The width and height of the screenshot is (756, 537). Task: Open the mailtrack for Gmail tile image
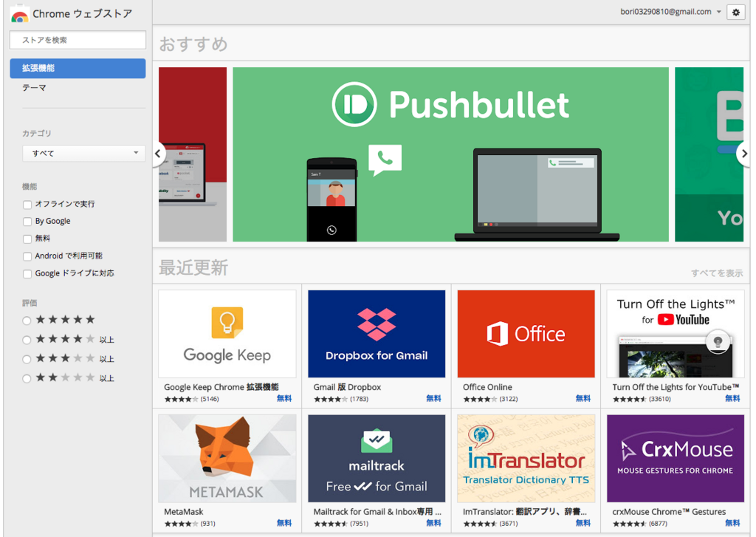pyautogui.click(x=377, y=459)
